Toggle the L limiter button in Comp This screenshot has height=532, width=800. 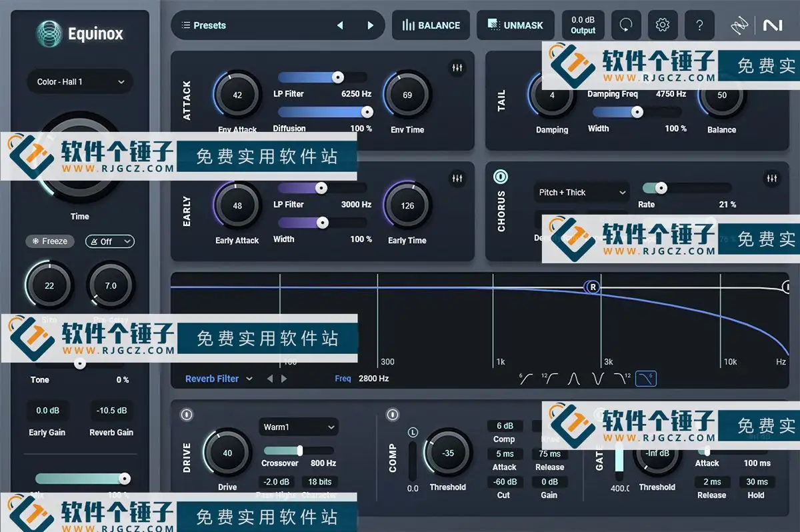coord(413,433)
